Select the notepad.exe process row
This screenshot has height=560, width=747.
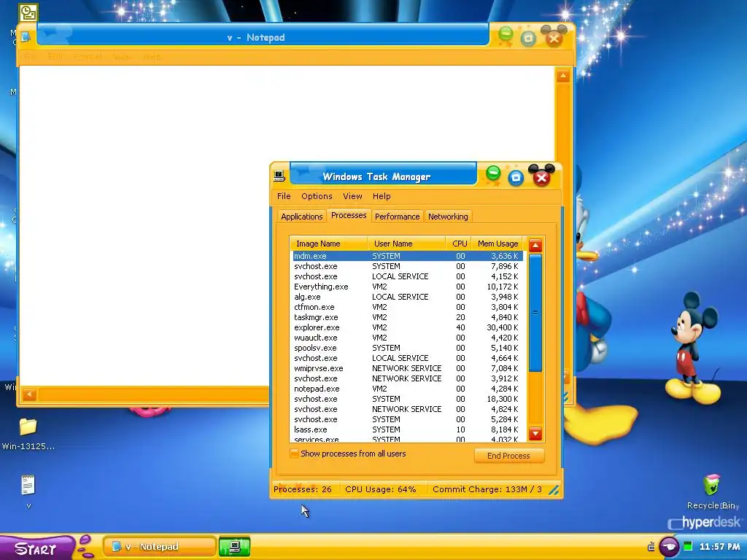point(407,389)
